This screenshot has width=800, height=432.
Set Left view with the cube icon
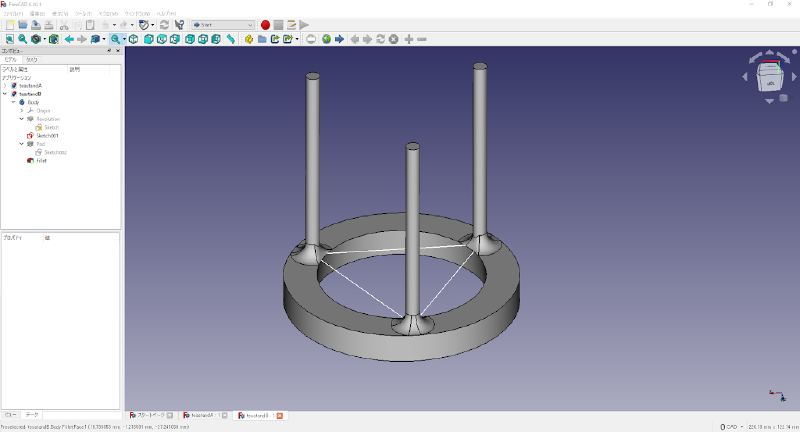(x=216, y=39)
